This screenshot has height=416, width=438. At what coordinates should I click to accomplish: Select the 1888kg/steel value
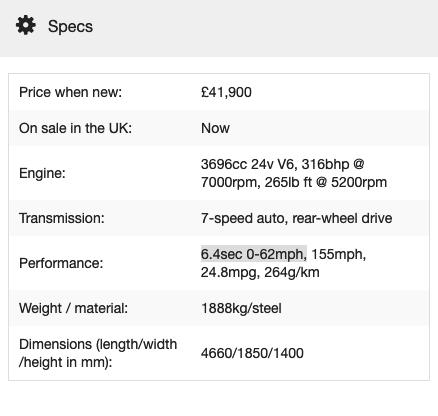click(x=241, y=308)
